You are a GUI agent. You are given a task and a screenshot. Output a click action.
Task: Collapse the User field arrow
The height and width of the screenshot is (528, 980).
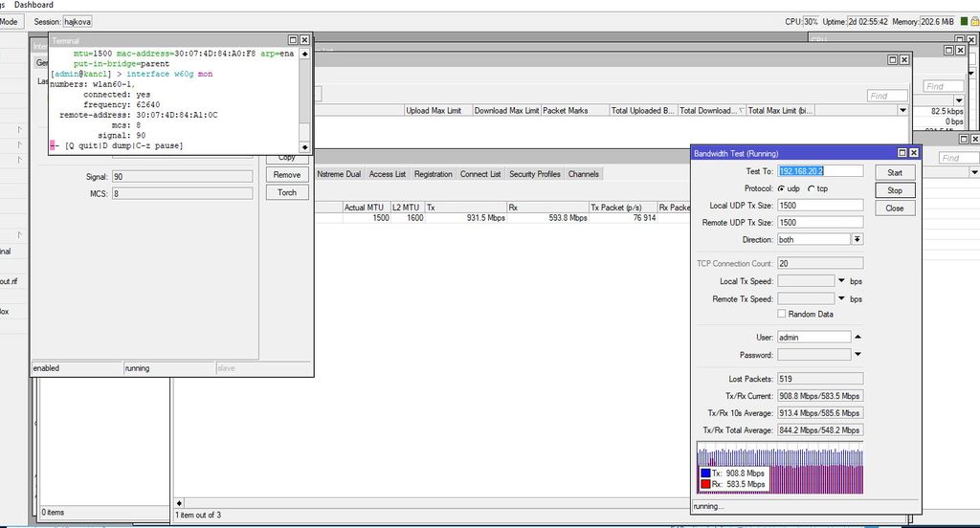click(x=857, y=337)
